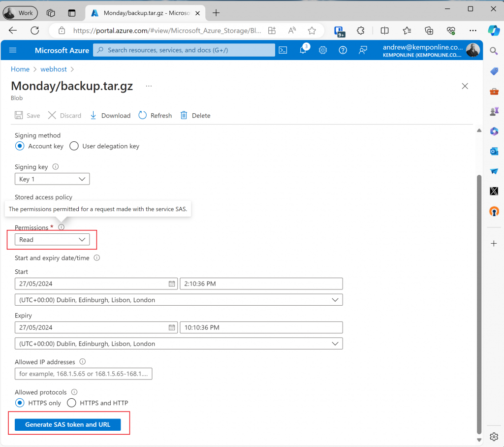The height and width of the screenshot is (447, 504).
Task: Open Azure feedback icon
Action: 363,50
